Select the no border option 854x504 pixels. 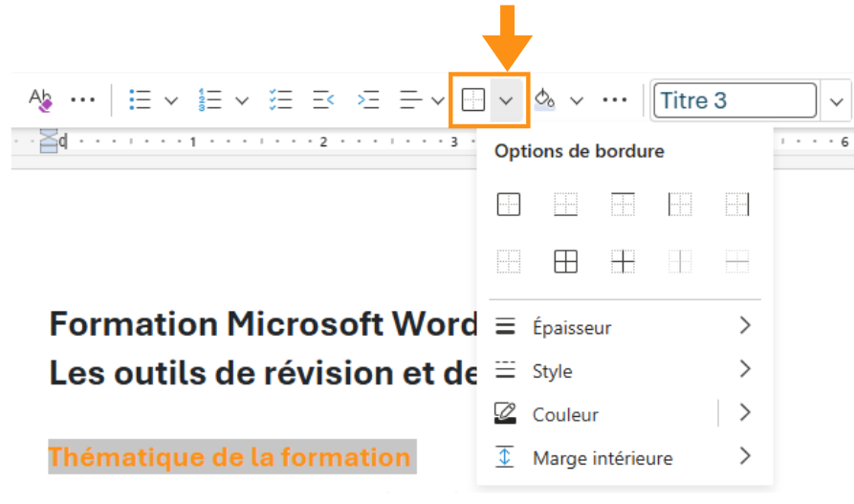click(x=509, y=261)
